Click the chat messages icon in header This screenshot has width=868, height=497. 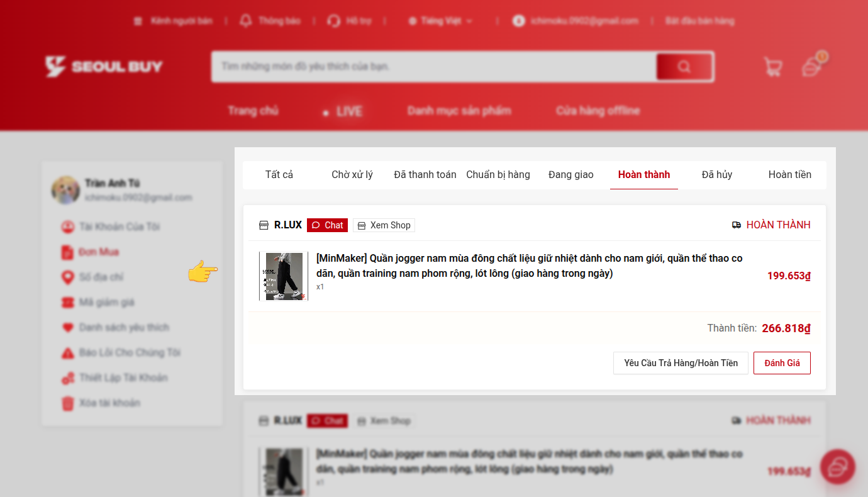click(x=812, y=67)
